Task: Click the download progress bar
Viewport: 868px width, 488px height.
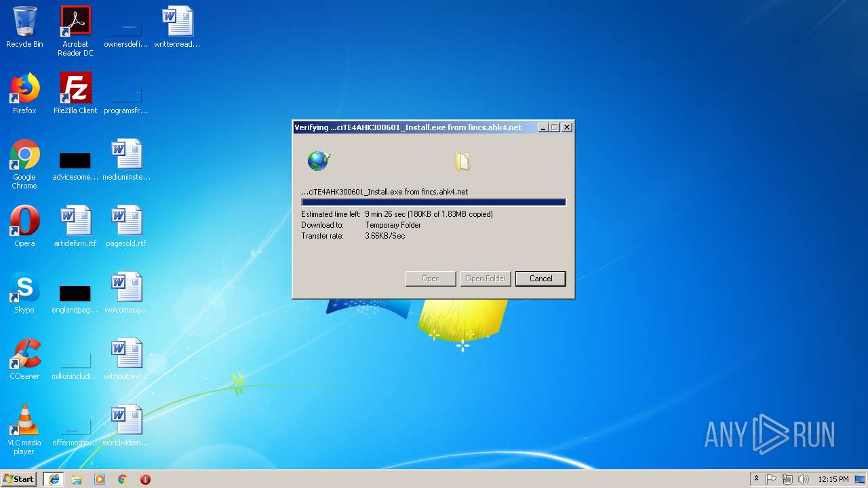Action: (433, 202)
